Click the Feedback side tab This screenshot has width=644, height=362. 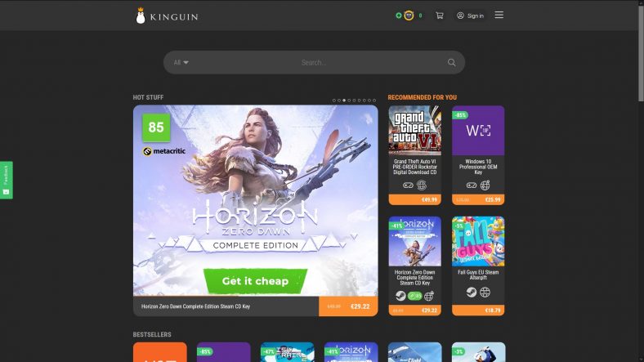(x=7, y=180)
